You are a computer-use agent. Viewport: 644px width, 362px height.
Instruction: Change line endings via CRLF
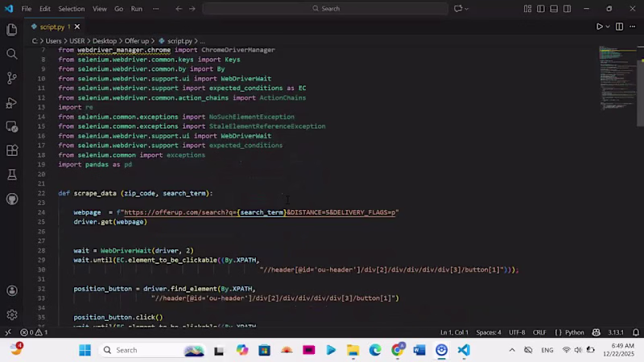[539, 332]
